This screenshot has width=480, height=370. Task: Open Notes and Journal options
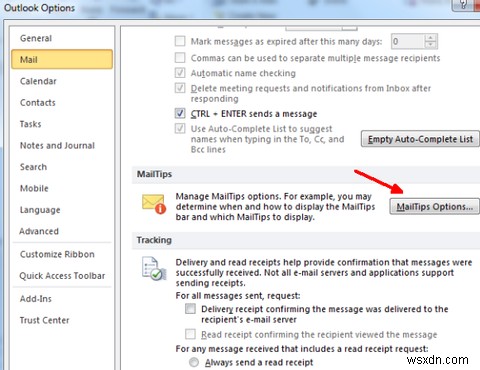coord(57,145)
